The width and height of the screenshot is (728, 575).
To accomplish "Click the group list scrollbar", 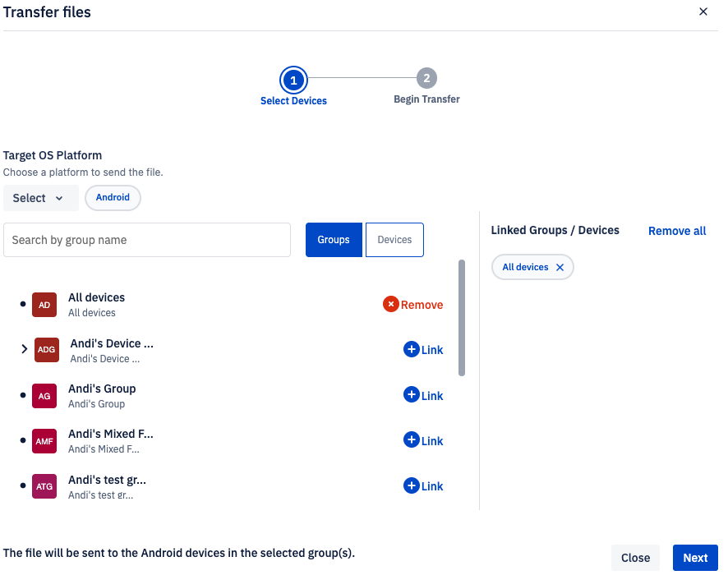I will 462,318.
